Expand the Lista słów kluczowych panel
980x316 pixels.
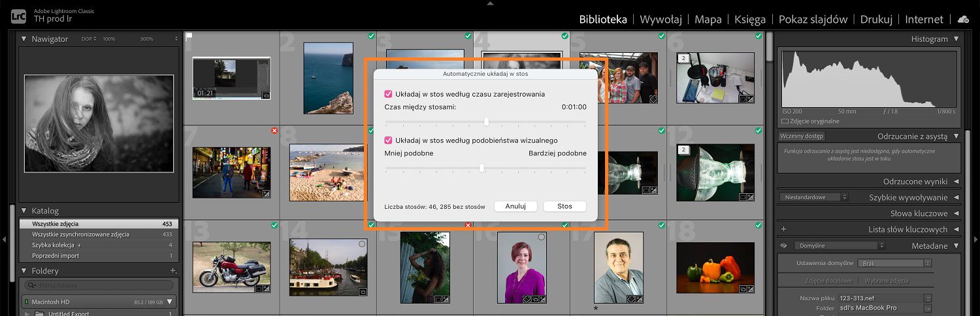click(x=956, y=229)
